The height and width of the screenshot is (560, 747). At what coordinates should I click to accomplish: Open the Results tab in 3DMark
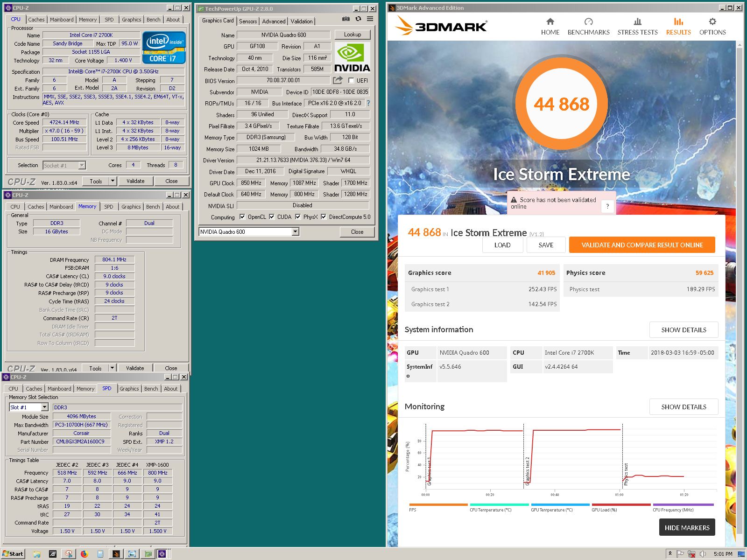(678, 27)
